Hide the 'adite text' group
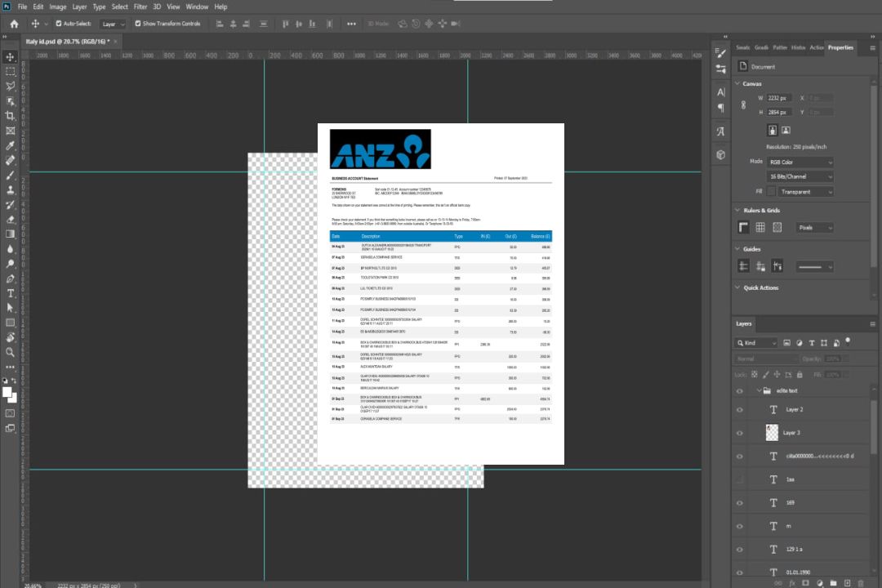 740,391
